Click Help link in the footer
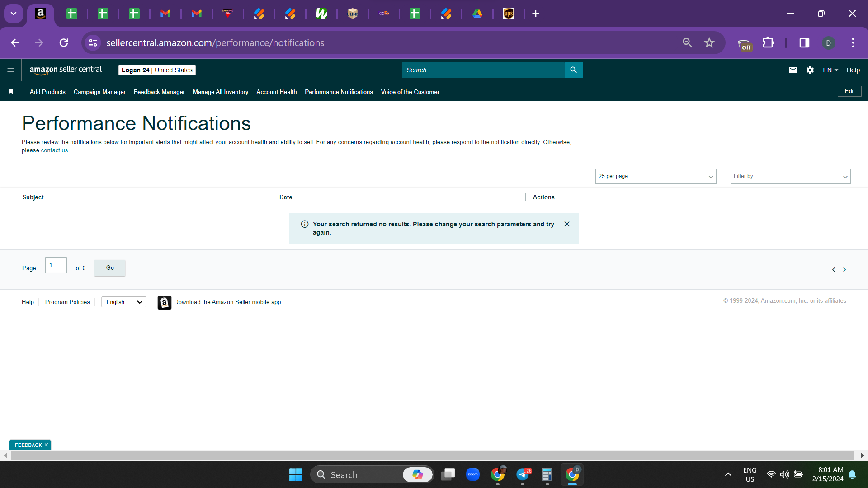 pos(28,302)
